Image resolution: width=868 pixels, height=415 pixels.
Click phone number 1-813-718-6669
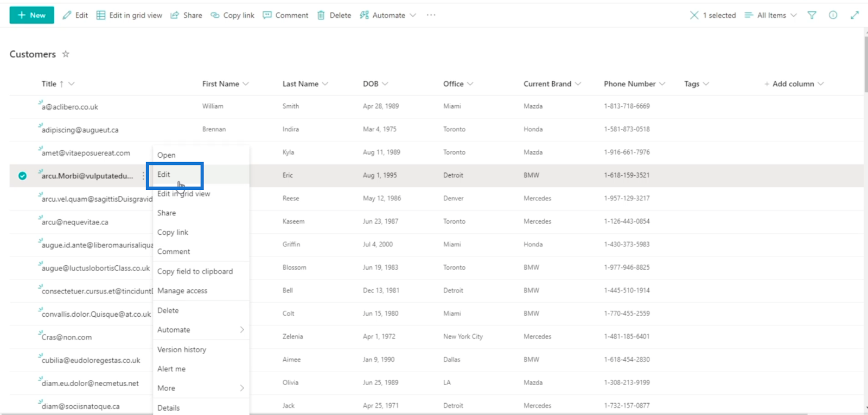[627, 106]
